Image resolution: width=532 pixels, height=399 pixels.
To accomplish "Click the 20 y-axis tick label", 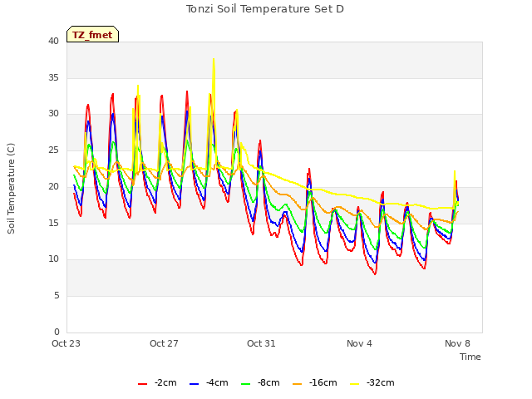I will (53, 186).
